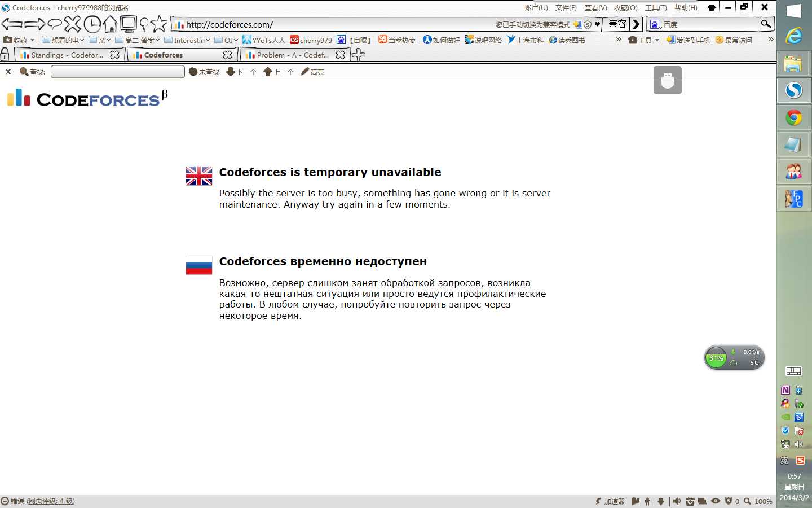Click the arrow go button beside 兼容
This screenshot has width=812, height=508.
[637, 24]
